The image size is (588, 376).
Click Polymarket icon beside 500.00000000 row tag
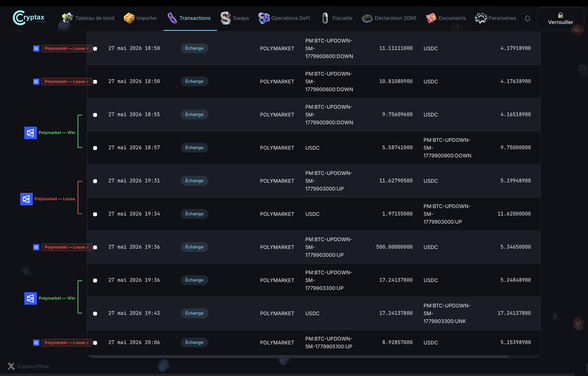point(36,247)
